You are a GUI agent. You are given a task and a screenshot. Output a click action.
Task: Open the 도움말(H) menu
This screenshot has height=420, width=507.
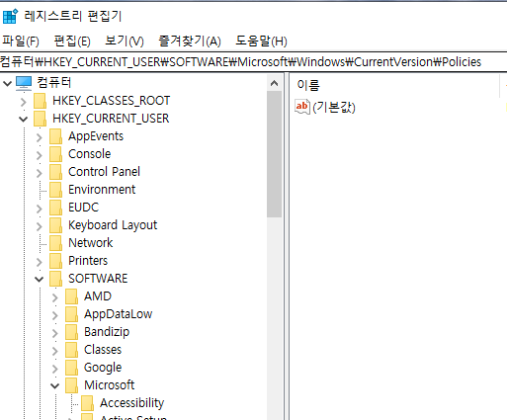[x=261, y=42]
